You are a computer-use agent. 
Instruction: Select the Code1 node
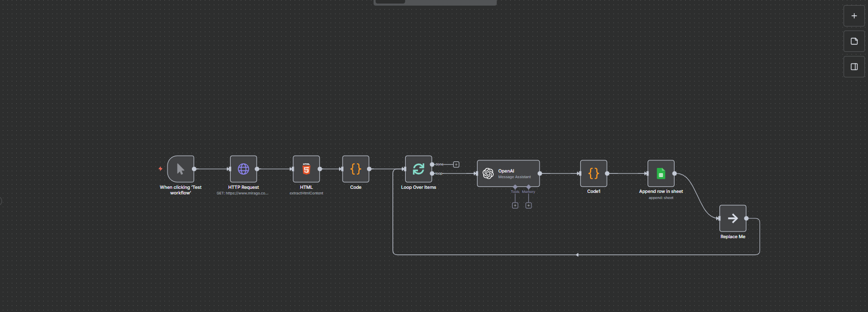593,174
